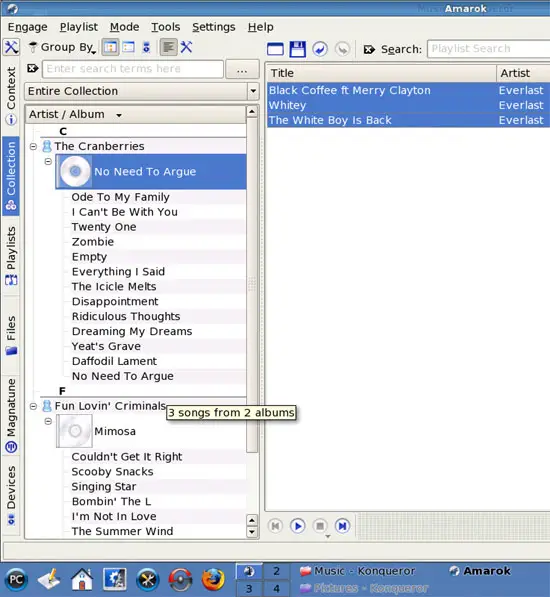
Task: Toggle tree view mode in collection toolbar
Action: 110,47
